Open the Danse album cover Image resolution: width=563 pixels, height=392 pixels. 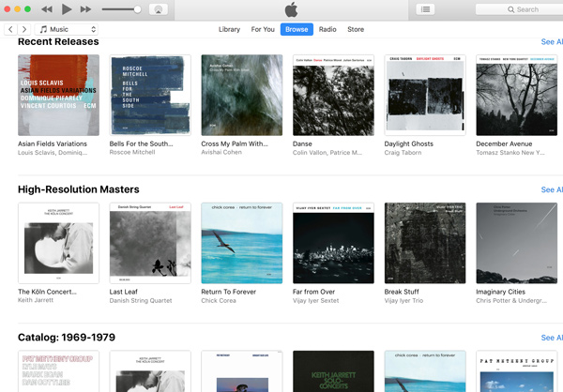333,95
